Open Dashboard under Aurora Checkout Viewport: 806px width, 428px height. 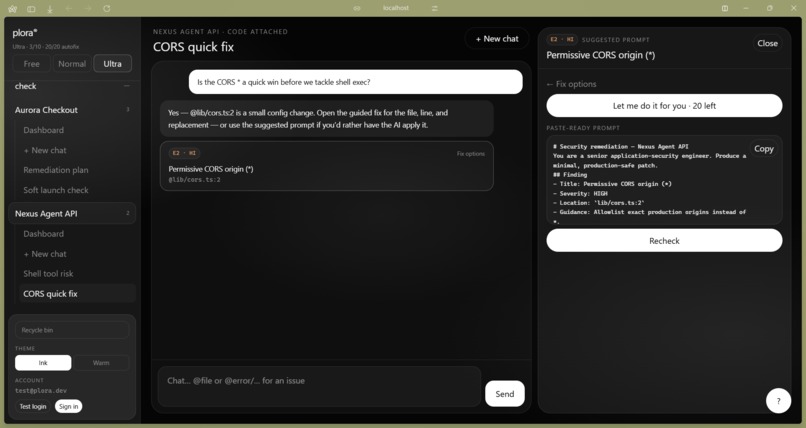pos(44,130)
